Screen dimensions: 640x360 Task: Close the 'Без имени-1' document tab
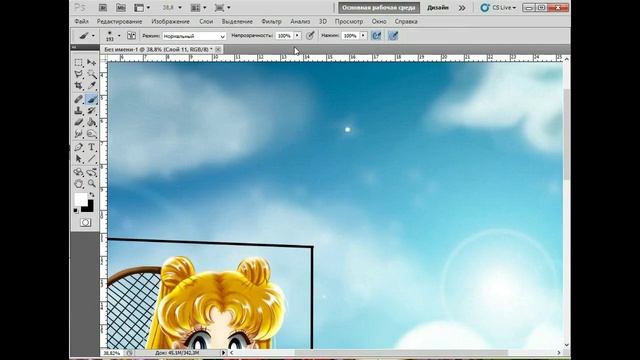218,49
